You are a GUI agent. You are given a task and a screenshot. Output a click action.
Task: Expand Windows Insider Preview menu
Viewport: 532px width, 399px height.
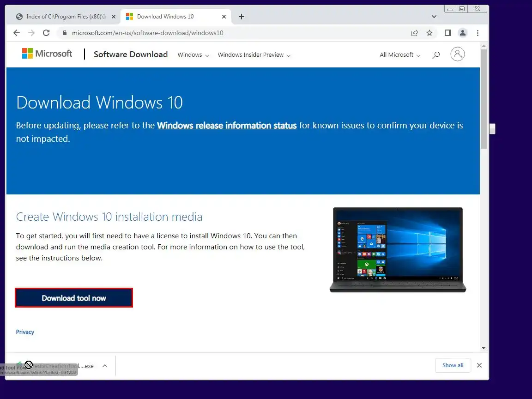pyautogui.click(x=254, y=55)
